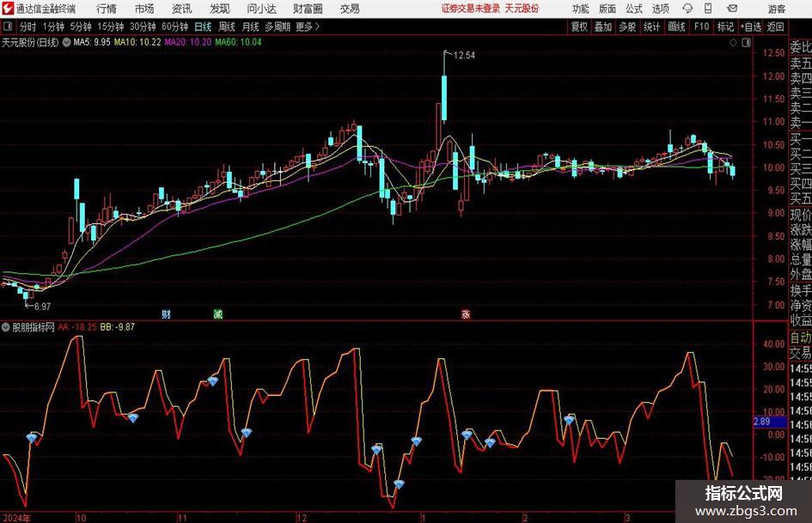This screenshot has width=812, height=523.
Task: Click the MA60: 10.04 label
Action: [x=238, y=42]
